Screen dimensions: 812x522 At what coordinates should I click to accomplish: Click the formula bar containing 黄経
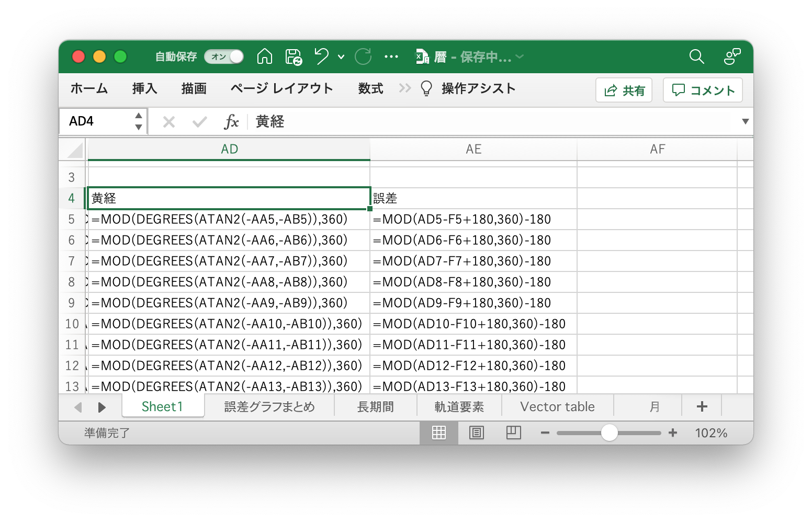[x=492, y=122]
